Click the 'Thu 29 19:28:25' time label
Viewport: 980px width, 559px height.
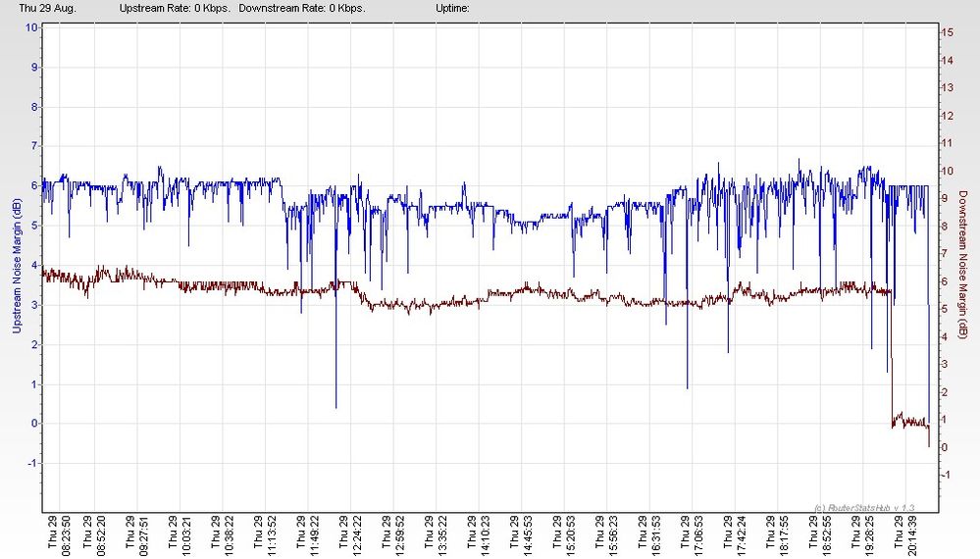click(x=862, y=535)
